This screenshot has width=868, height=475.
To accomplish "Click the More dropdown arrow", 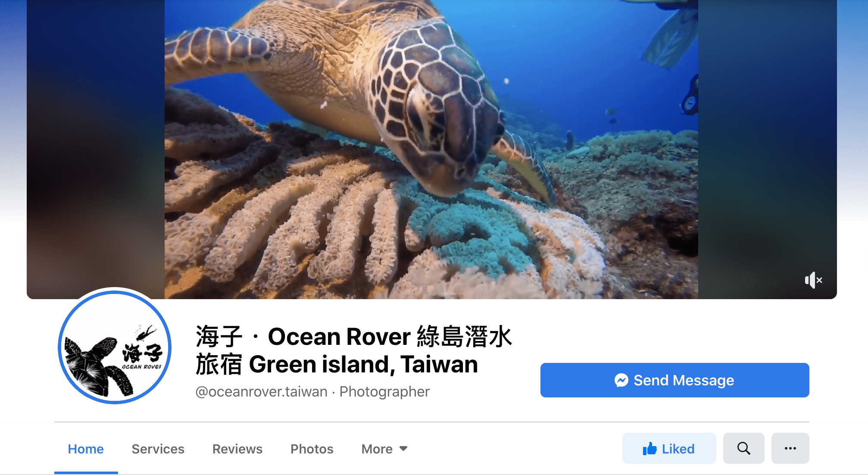I will point(403,449).
